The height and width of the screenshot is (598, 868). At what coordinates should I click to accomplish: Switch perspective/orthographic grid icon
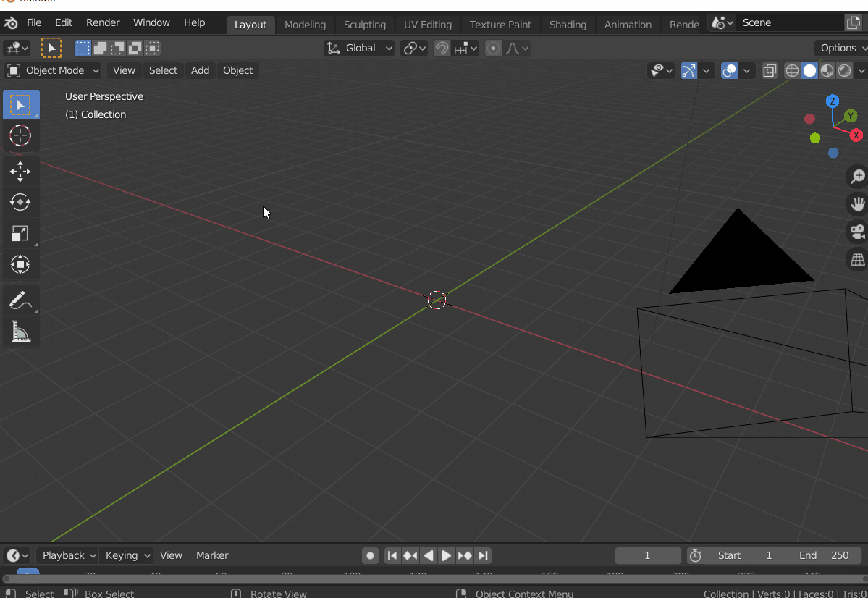(x=857, y=259)
